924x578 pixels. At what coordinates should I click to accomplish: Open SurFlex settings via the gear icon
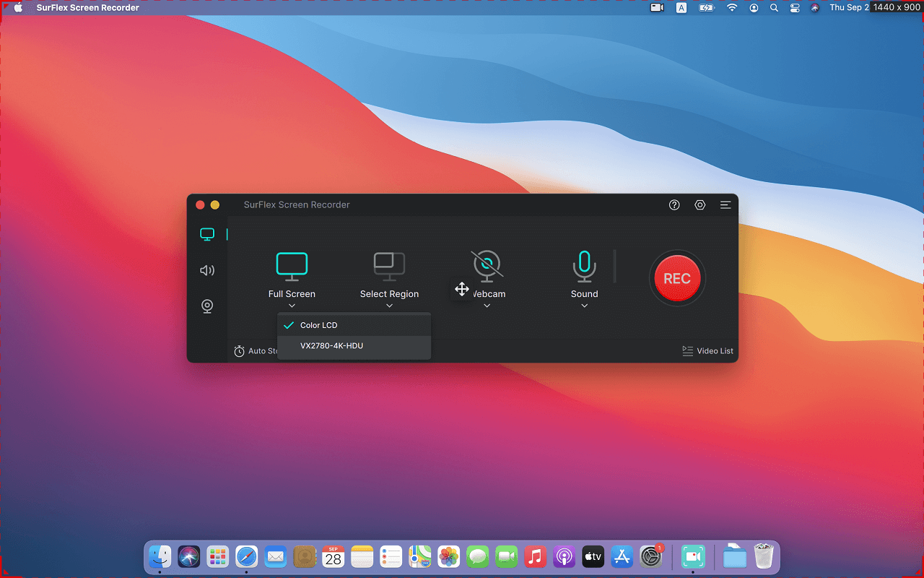[699, 204]
